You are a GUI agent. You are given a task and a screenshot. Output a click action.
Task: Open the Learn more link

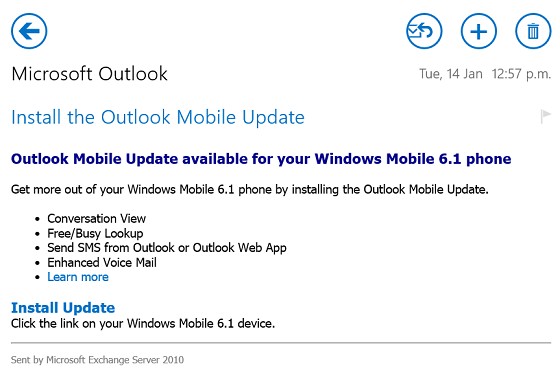pos(78,277)
